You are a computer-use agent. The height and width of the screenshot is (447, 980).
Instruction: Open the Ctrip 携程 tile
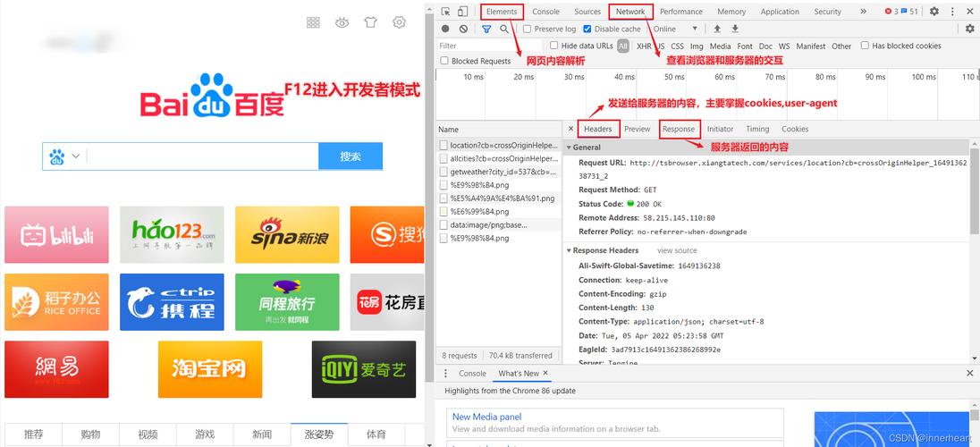click(x=172, y=302)
